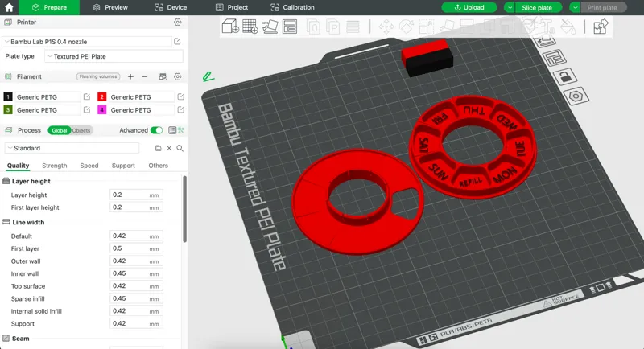The image size is (644, 349).
Task: Click the Move tool icon
Action: point(386,27)
